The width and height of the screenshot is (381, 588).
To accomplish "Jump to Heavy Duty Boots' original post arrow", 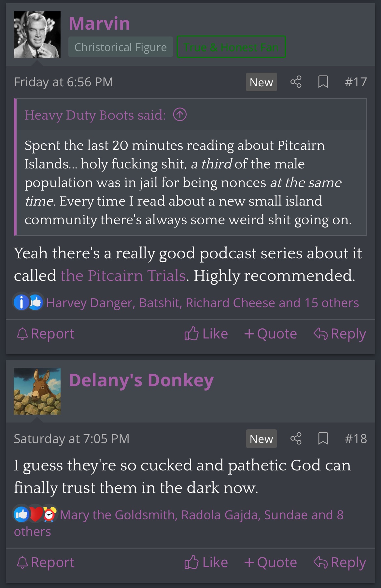I will click(180, 115).
